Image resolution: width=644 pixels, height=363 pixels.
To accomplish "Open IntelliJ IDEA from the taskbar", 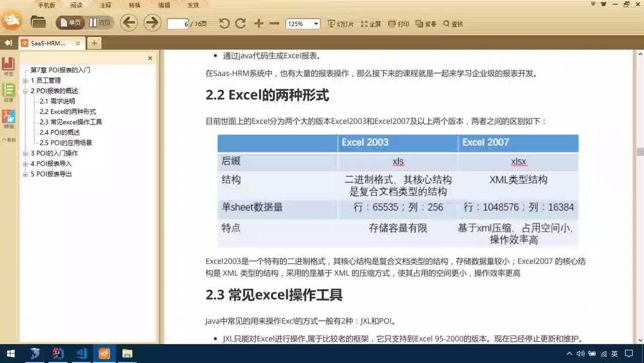I will [x=58, y=353].
